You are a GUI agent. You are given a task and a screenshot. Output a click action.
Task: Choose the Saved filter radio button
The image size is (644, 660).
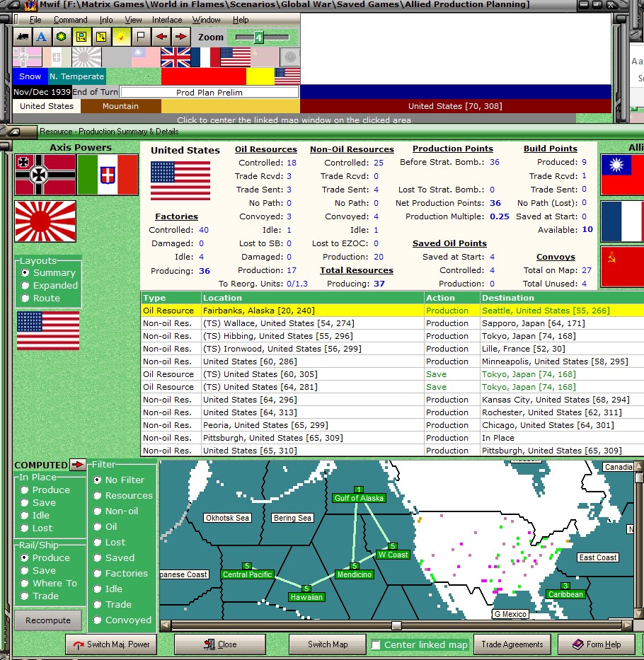tap(97, 557)
